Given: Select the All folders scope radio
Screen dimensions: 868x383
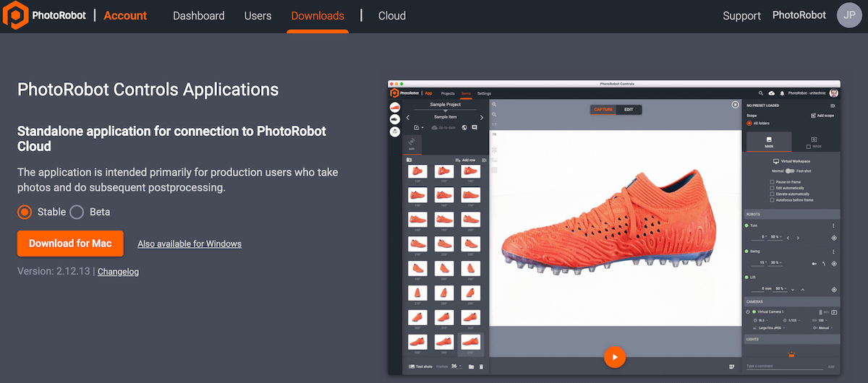Looking at the screenshot, I should click(x=749, y=124).
